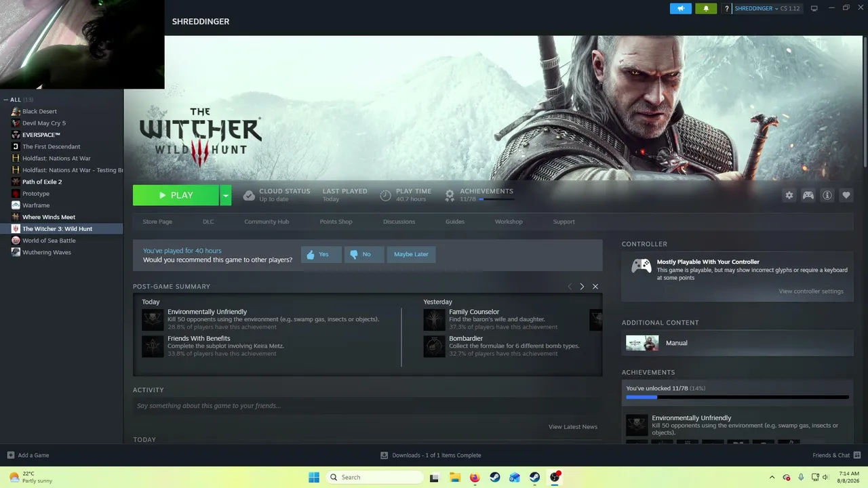Open the Guides tab
Screen dimensions: 868x488
[x=455, y=222]
